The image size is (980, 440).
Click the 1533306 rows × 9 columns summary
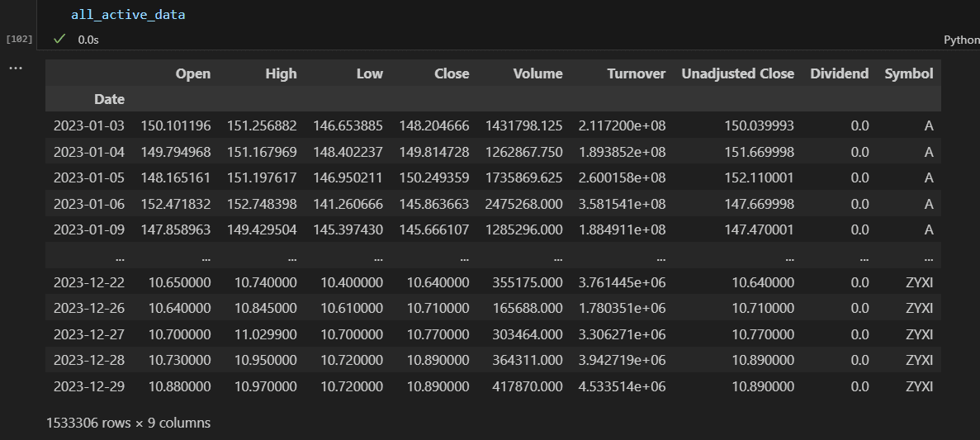click(128, 423)
